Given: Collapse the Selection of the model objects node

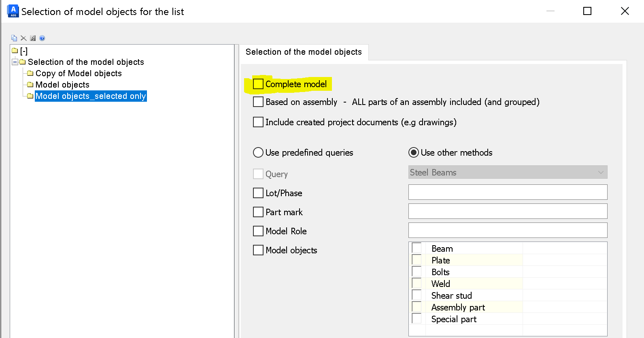Looking at the screenshot, I should (x=15, y=62).
